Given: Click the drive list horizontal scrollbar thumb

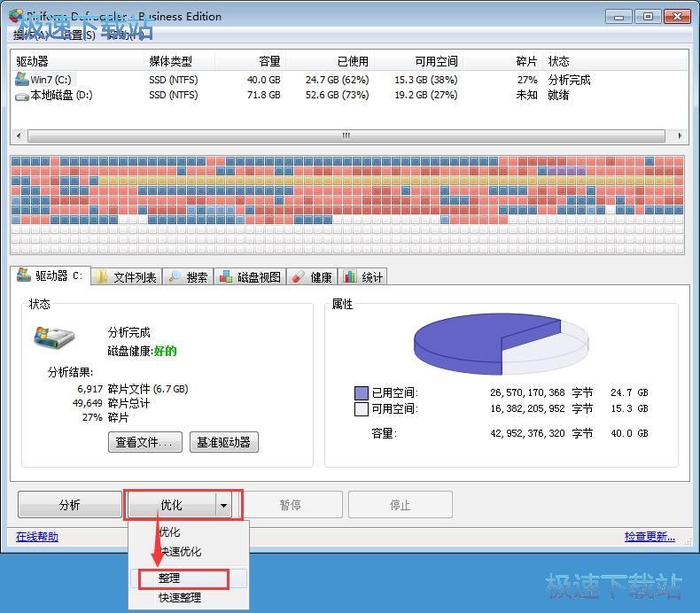Looking at the screenshot, I should point(346,136).
